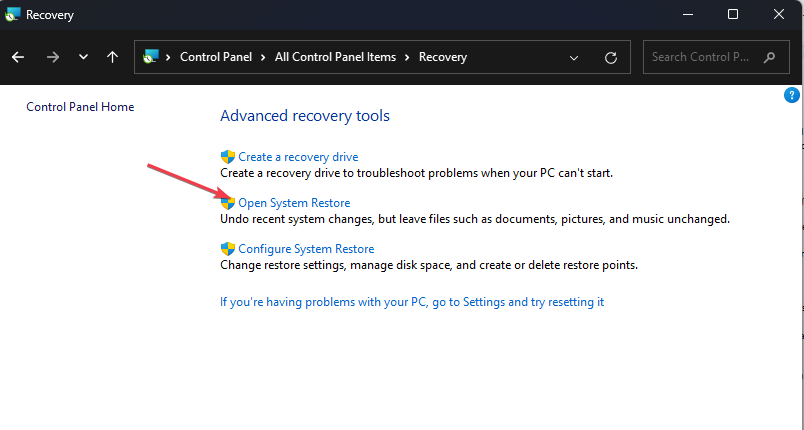Viewport: 804px width, 430px height.
Task: Open Control Panel breadcrumb
Action: 216,57
